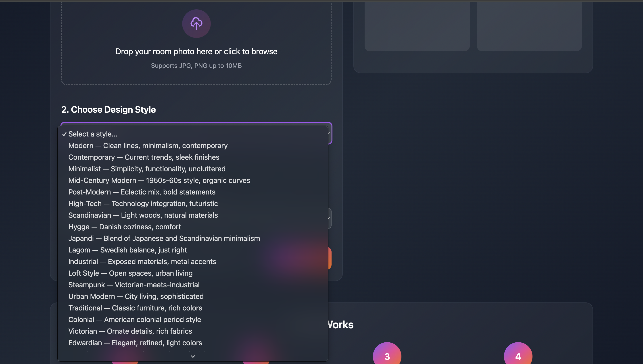Click the down chevron below the style list
643x364 pixels.
[193, 356]
